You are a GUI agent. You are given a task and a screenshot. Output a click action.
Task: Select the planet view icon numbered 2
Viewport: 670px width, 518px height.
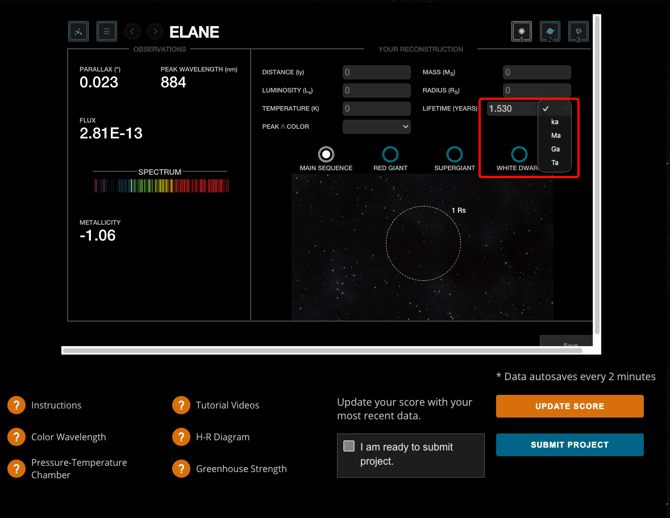click(550, 31)
